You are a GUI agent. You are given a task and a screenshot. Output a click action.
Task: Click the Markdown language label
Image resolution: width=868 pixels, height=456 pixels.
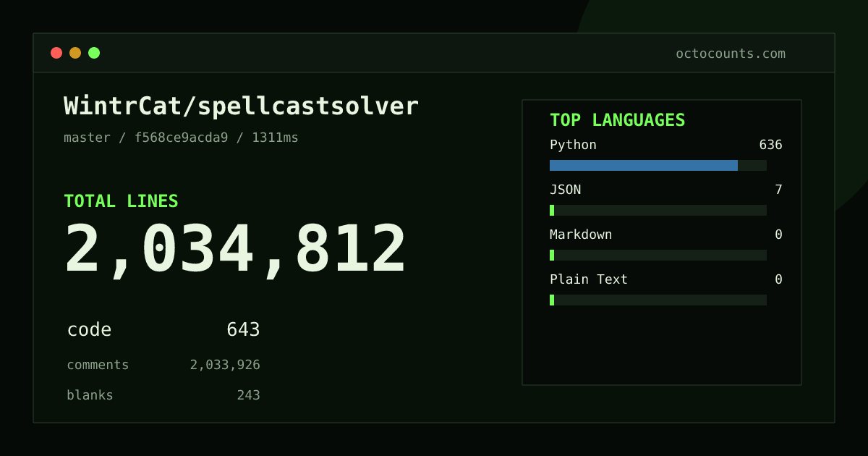pos(581,235)
